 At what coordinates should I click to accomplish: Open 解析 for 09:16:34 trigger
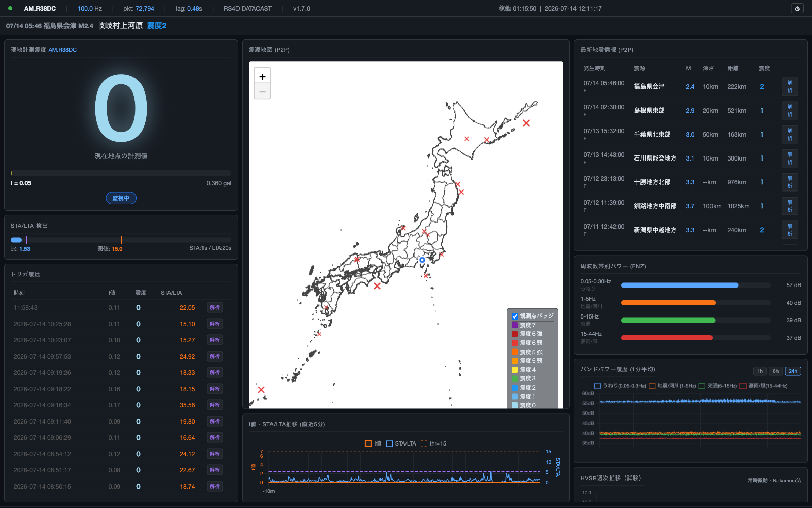point(215,405)
